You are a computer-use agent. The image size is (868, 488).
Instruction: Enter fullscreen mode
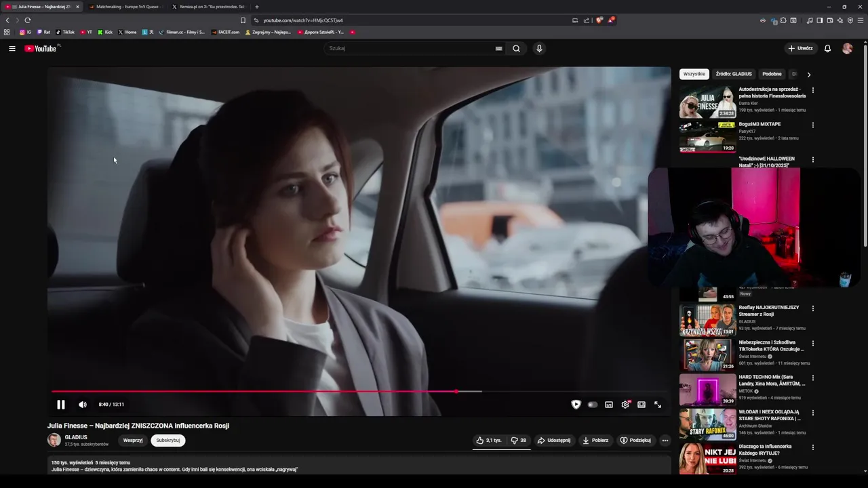(x=658, y=405)
